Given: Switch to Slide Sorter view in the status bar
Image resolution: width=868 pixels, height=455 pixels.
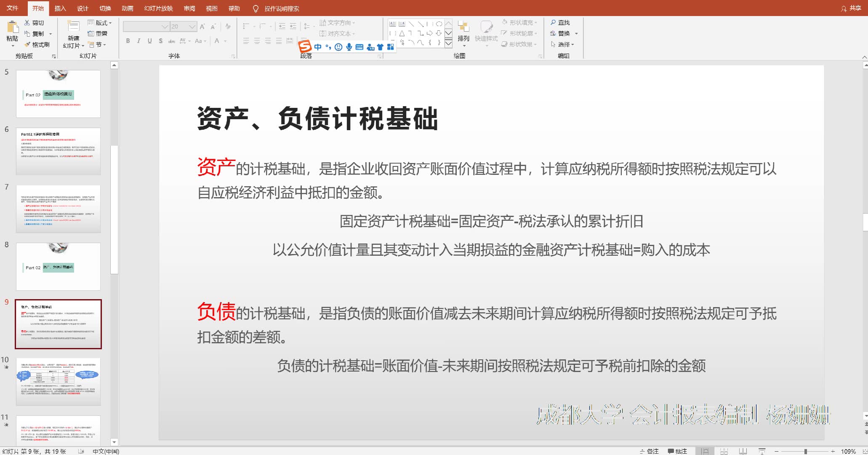Looking at the screenshot, I should (724, 451).
